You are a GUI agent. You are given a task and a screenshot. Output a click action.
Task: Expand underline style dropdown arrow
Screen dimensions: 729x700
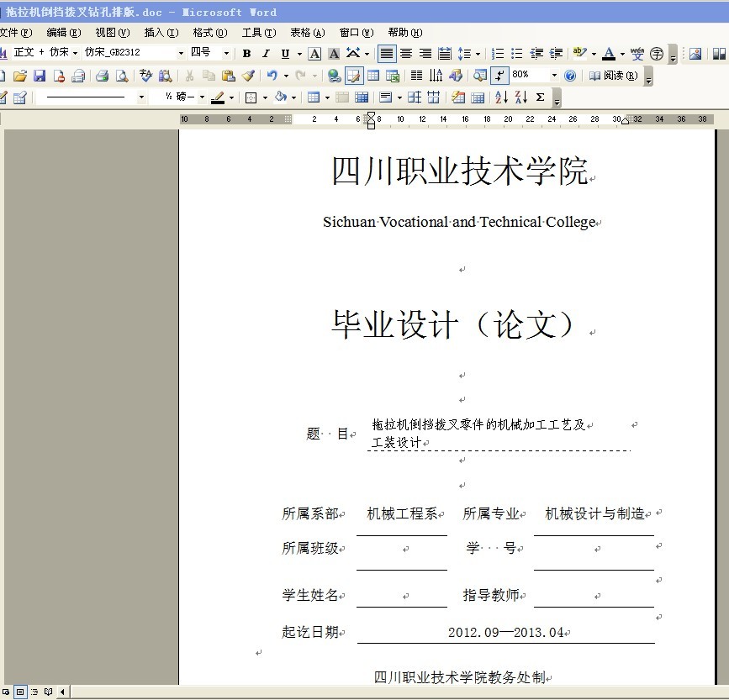(299, 54)
